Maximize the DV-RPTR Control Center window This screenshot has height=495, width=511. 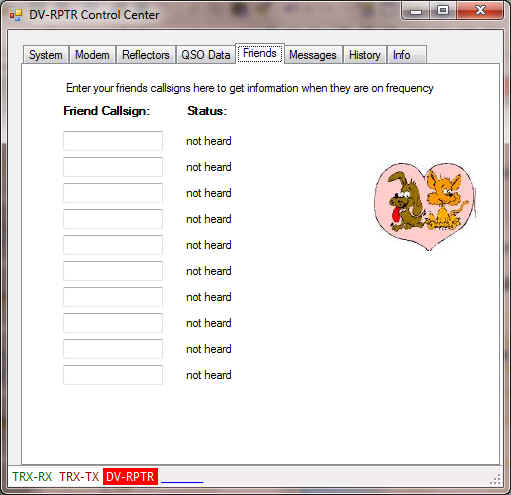coord(443,11)
